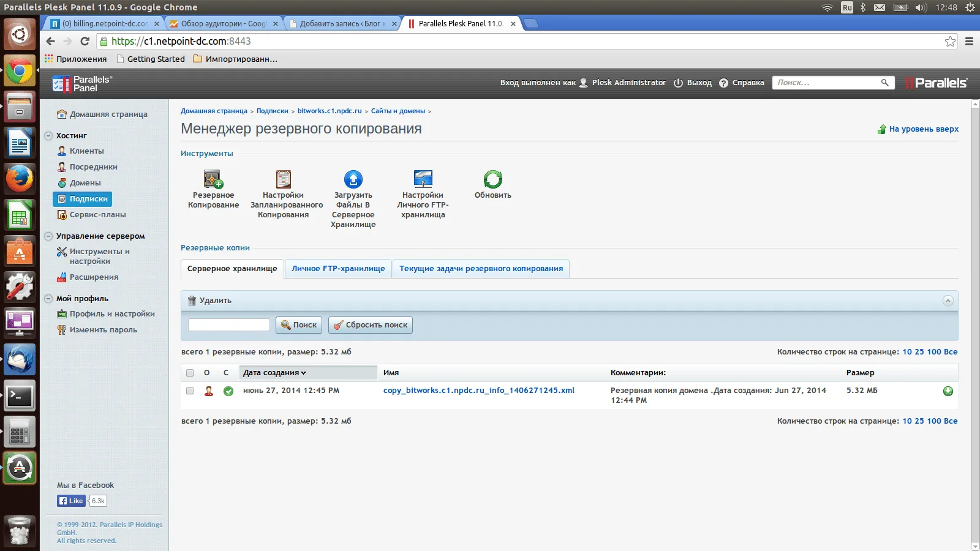Click the Удалить trash icon

coord(191,301)
